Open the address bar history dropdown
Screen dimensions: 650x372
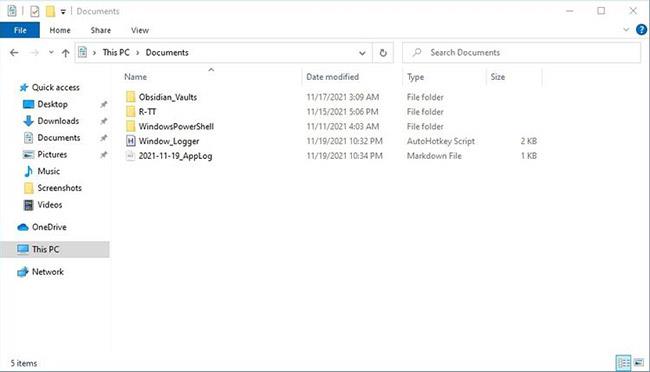(362, 53)
